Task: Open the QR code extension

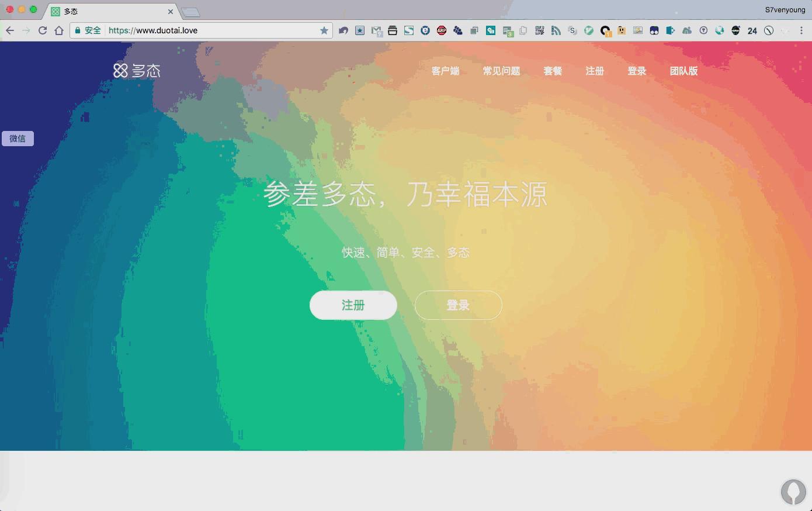Action: click(x=540, y=30)
